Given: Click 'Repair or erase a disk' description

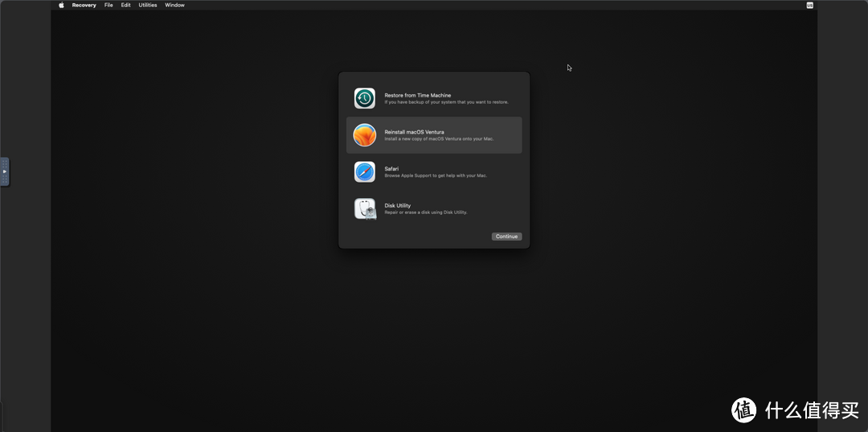Looking at the screenshot, I should [426, 212].
